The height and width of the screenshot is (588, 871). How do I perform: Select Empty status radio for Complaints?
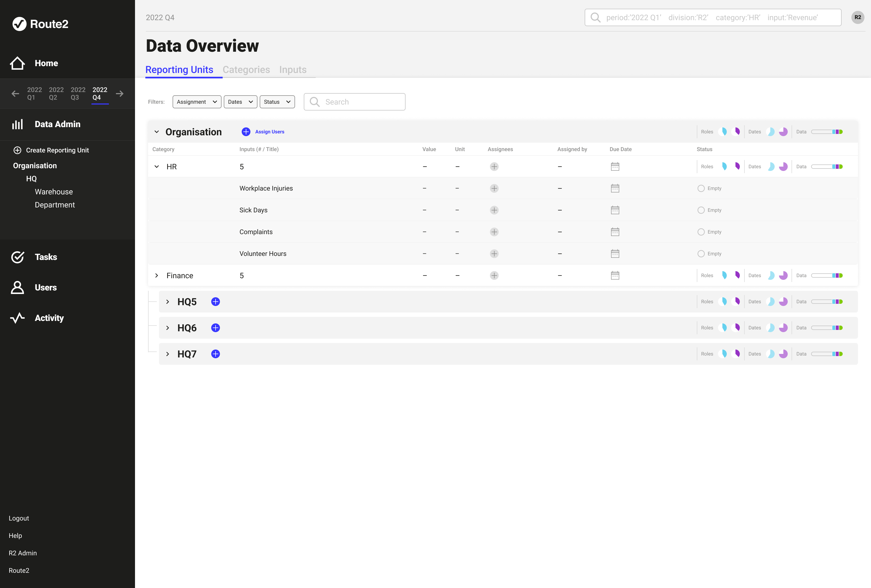(x=701, y=232)
